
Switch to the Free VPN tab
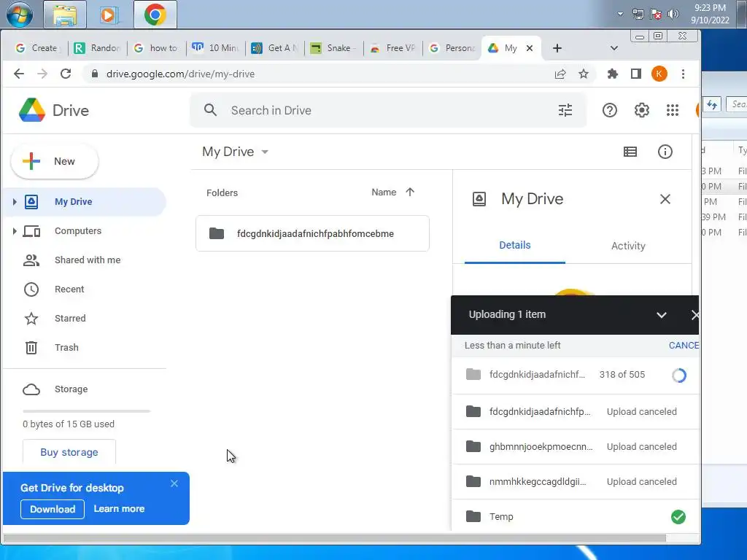click(393, 48)
